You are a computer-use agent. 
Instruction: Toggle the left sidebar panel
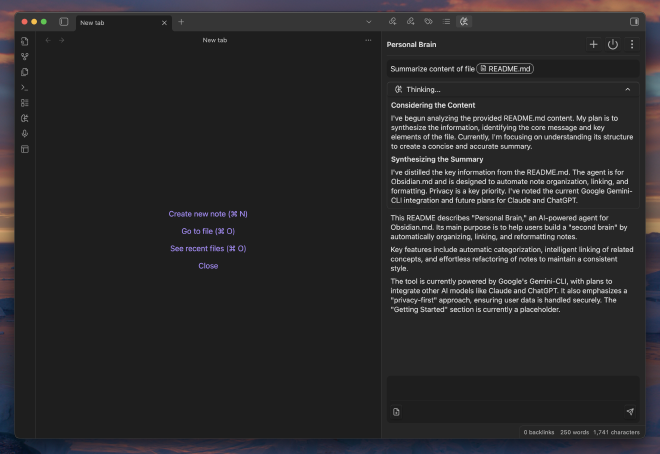click(64, 21)
